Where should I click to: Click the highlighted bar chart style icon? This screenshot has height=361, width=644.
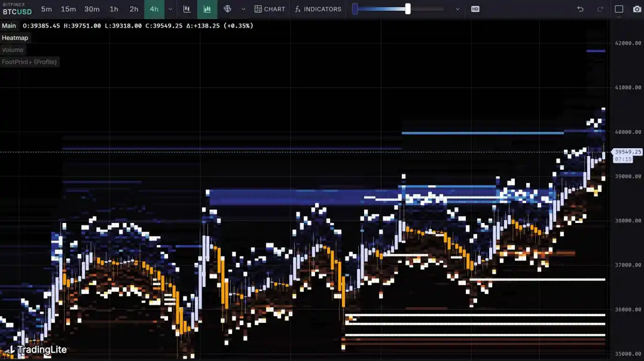(207, 9)
